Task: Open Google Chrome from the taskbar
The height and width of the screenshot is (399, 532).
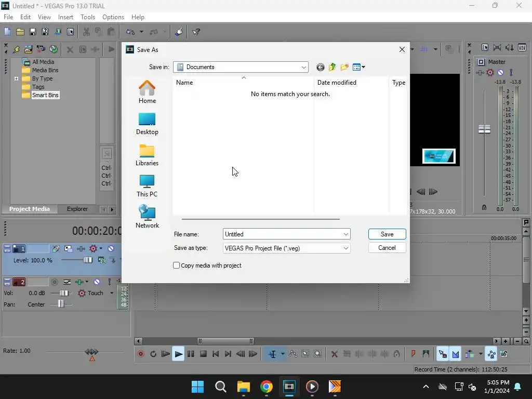Action: tap(267, 387)
